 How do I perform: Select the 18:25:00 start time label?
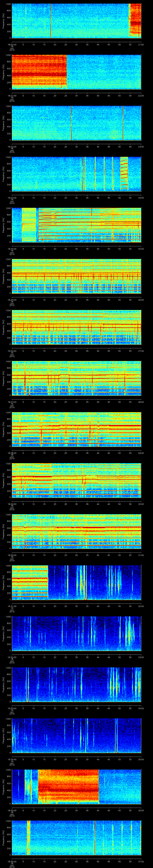pyautogui.click(x=12, y=300)
